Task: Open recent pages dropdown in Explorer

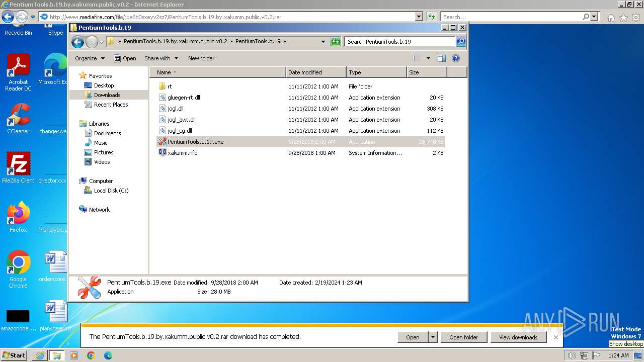Action: click(x=101, y=42)
